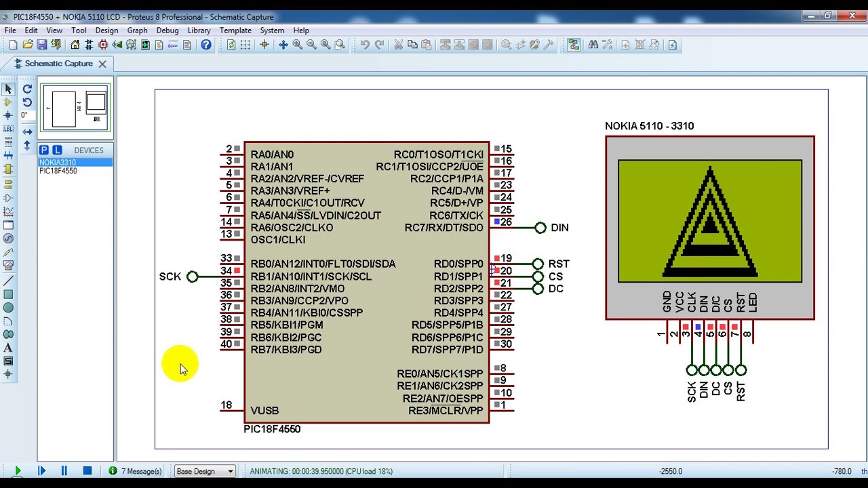Screen dimensions: 868x488
Task: Click the P pick devices button
Action: (x=44, y=150)
